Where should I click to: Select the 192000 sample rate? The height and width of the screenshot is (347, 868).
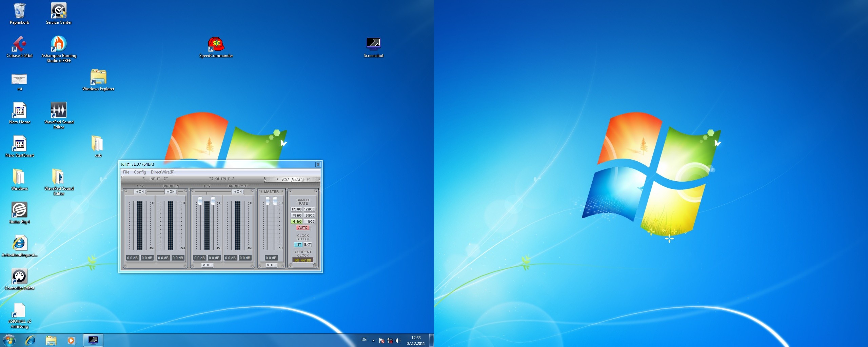(309, 209)
